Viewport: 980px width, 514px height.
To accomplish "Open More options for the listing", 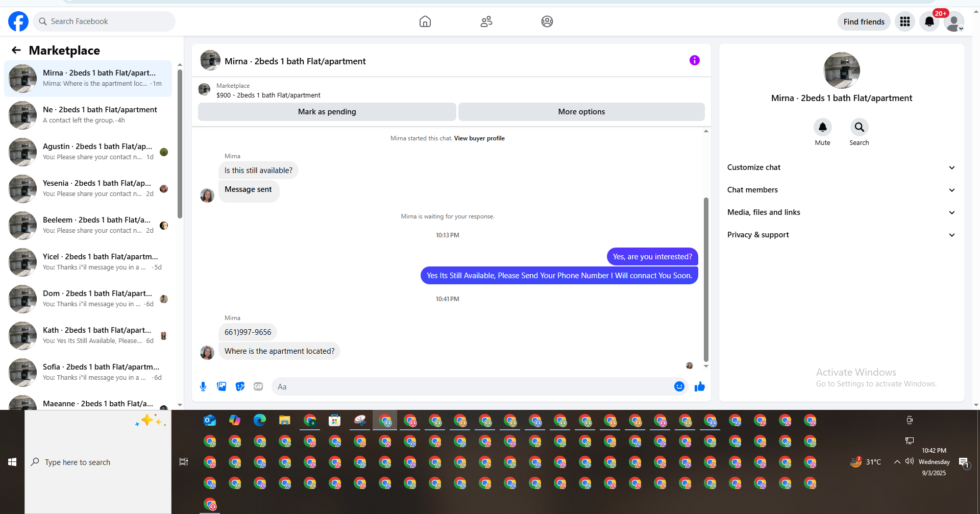I will click(581, 112).
